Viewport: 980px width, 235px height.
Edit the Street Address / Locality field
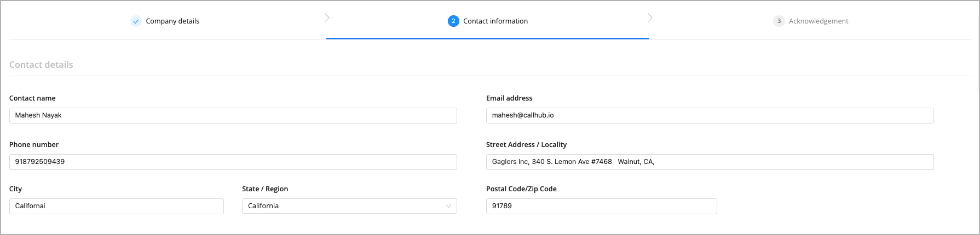pos(710,162)
